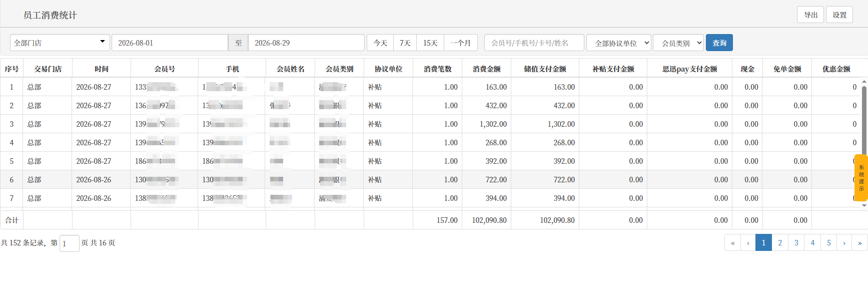Go to page 1 in pagination

coord(763,243)
